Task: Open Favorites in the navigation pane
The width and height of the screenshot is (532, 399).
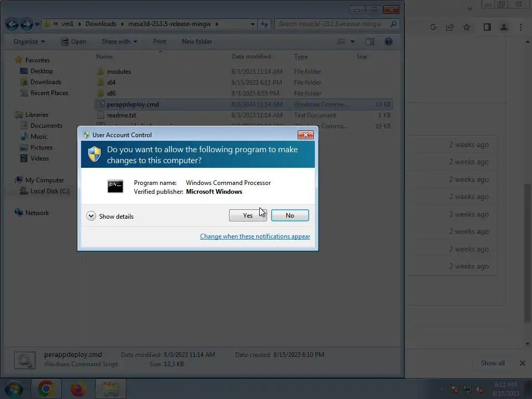Action: point(37,60)
